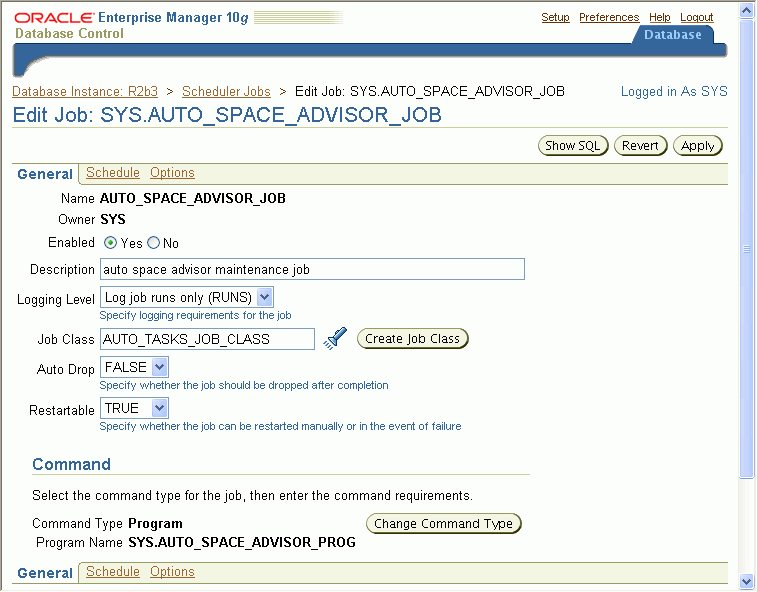Click the vertical scrollbar down arrow

(747, 582)
